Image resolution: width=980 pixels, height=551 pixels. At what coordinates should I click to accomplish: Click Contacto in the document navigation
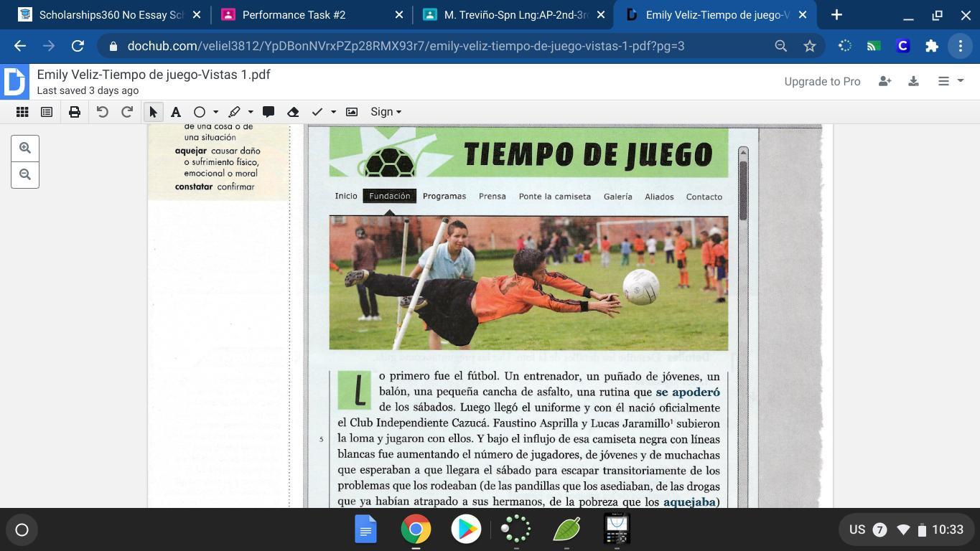(x=704, y=197)
